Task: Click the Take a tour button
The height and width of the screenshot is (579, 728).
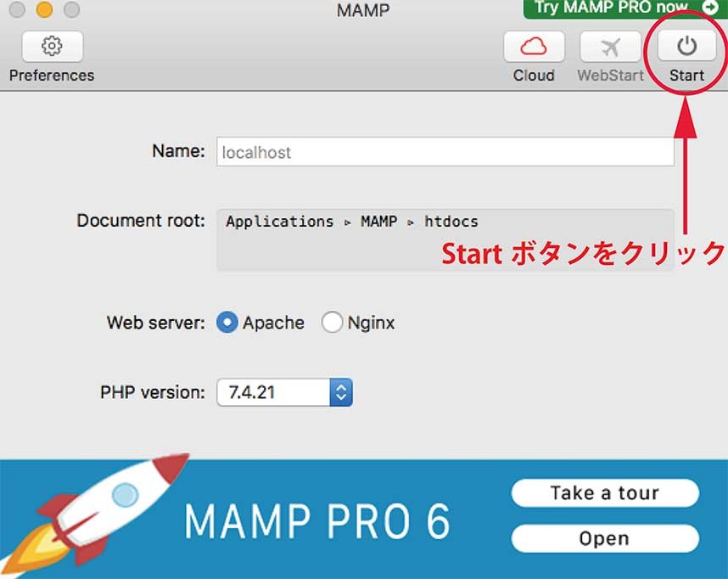Action: click(x=604, y=493)
